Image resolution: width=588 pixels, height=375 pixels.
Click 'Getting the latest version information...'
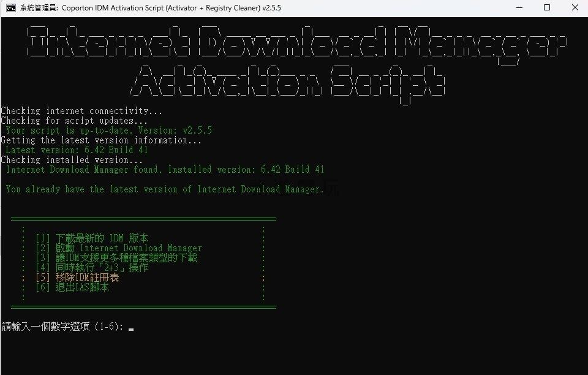point(101,140)
